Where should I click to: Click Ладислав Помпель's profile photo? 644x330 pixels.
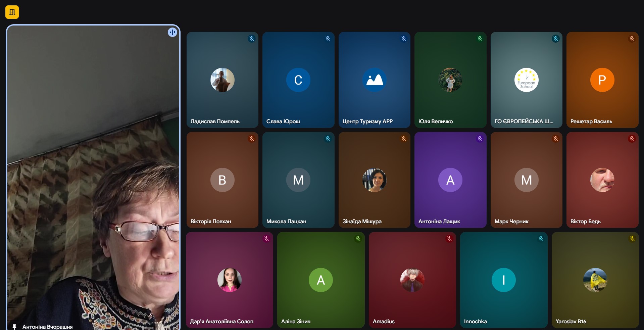pyautogui.click(x=222, y=80)
